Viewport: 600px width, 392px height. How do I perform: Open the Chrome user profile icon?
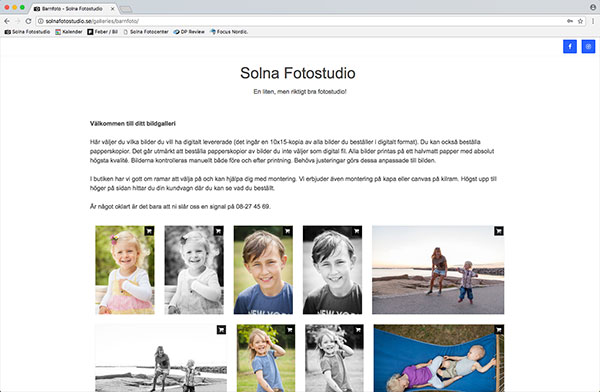(x=593, y=7)
